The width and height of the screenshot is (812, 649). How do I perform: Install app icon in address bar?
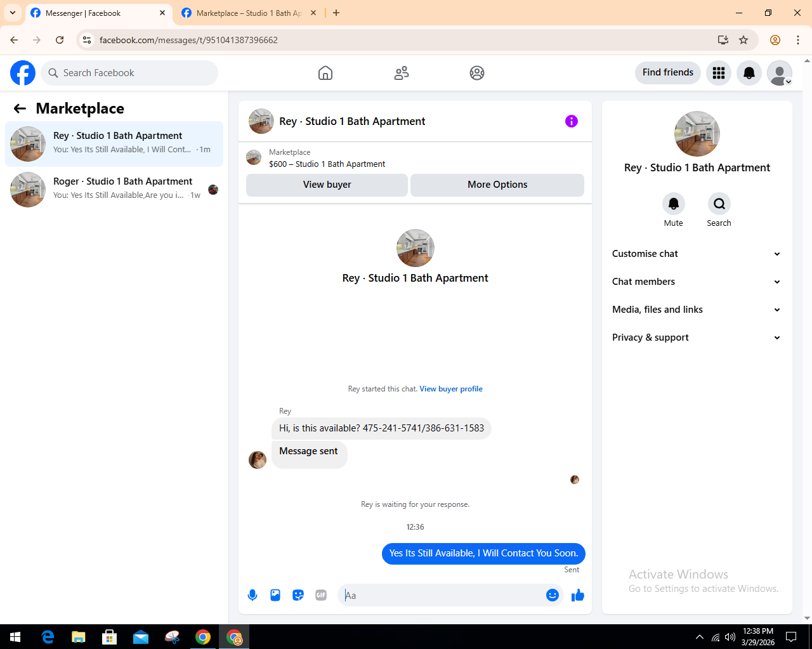point(723,40)
